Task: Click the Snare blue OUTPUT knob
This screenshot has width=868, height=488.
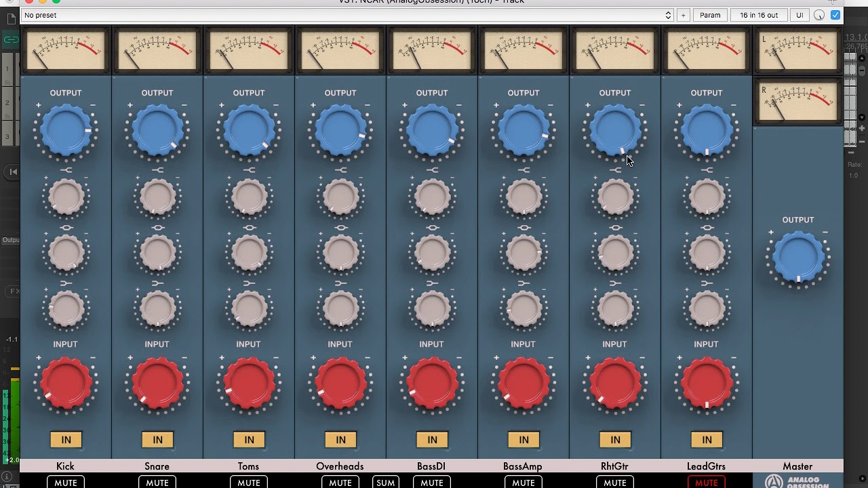Action: pyautogui.click(x=157, y=131)
